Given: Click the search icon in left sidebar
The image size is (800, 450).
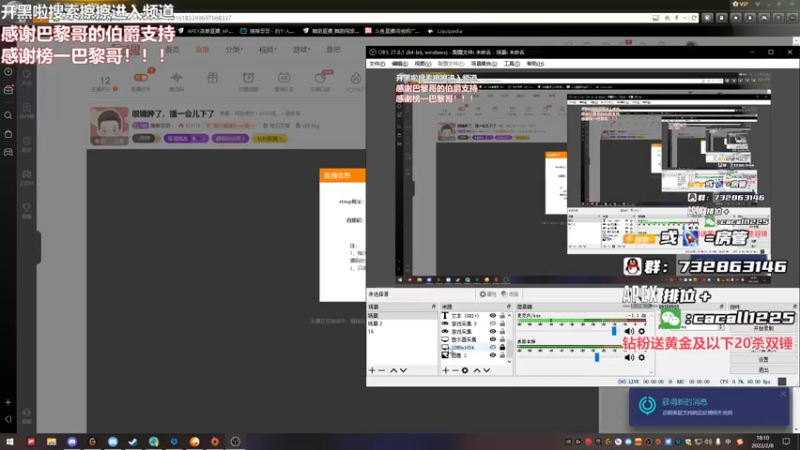Looking at the screenshot, I should [x=8, y=115].
